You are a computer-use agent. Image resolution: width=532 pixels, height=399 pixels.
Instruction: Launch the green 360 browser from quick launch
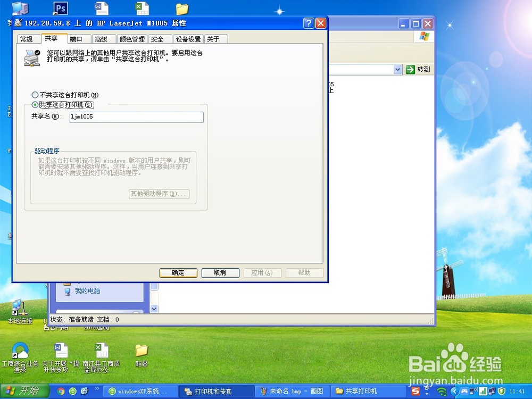[x=72, y=391]
